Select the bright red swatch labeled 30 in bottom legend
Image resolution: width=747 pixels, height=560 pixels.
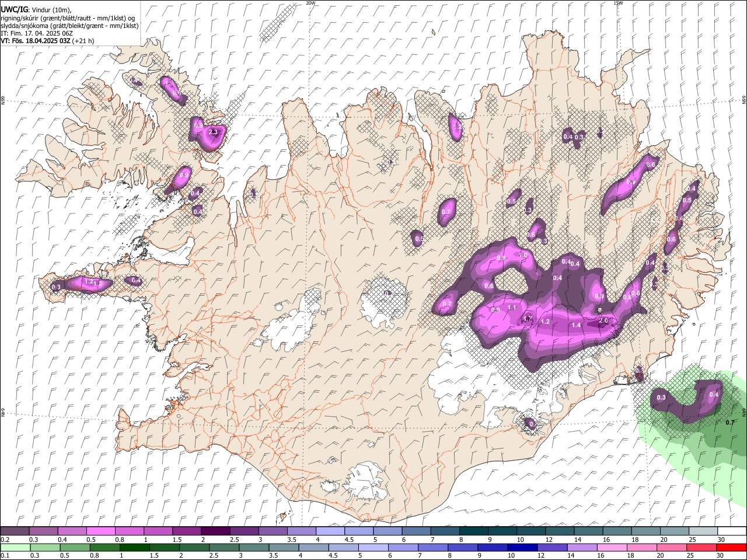[731, 547]
